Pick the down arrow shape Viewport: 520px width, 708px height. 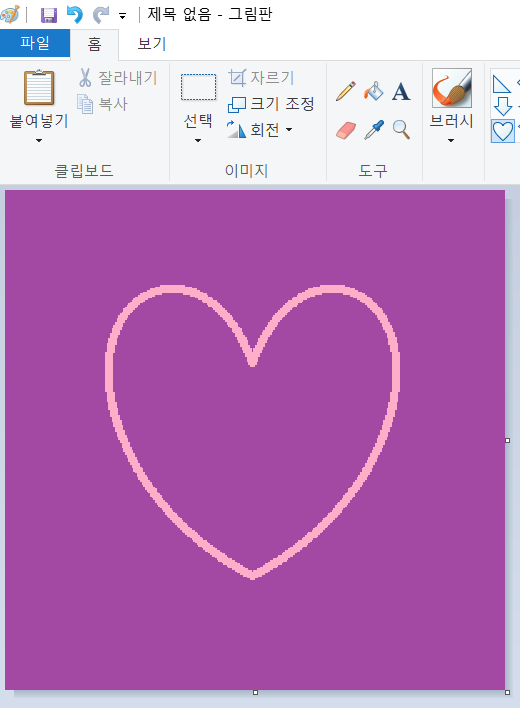502,107
